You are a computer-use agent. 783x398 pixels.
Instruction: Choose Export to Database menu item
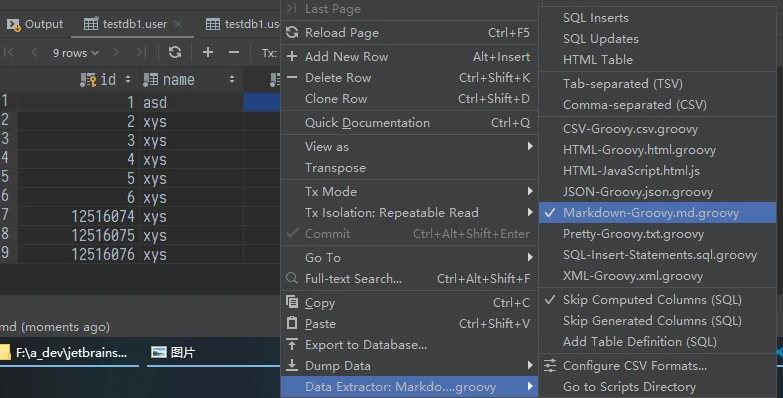point(409,345)
